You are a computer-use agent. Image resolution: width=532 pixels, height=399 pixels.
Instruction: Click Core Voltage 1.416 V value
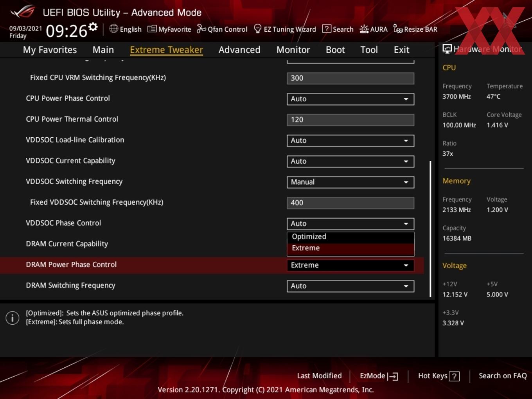[497, 125]
